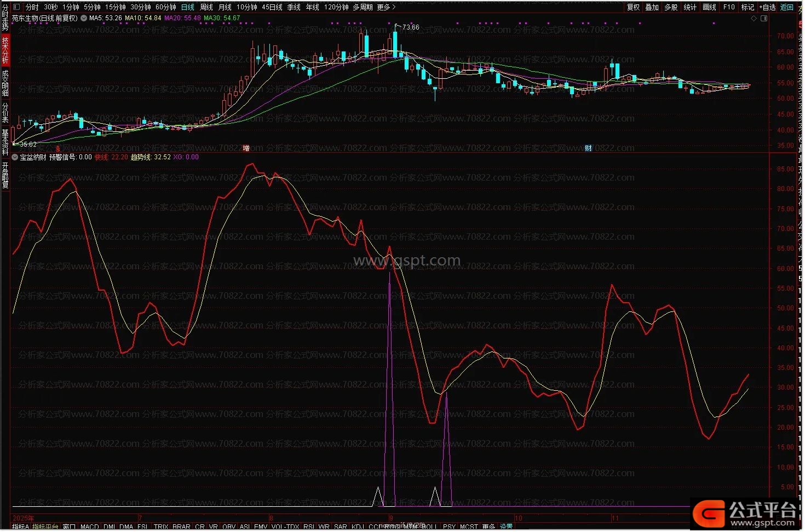Switch to the 周线 weekly chart tab
Viewport: 805px width, 532px height.
click(x=206, y=7)
